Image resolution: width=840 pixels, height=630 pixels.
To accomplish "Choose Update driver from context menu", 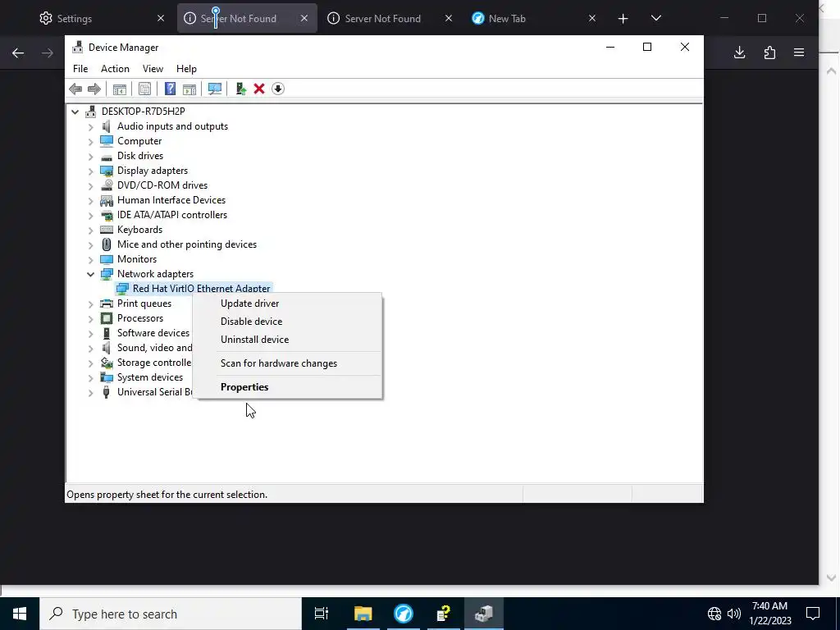I will 288,304.
